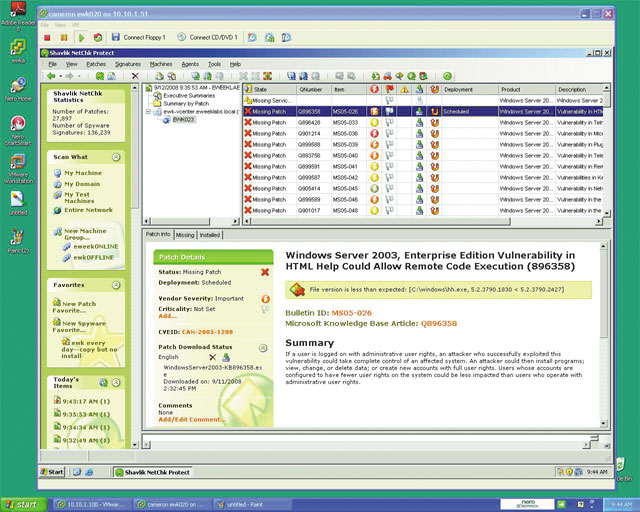Click New Patch Favorite link

pos(74,307)
